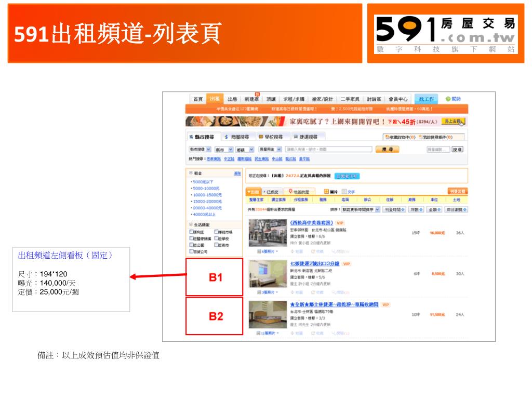
Task: Click 問答 icon on 西松高中 listing
Action: click(x=334, y=251)
